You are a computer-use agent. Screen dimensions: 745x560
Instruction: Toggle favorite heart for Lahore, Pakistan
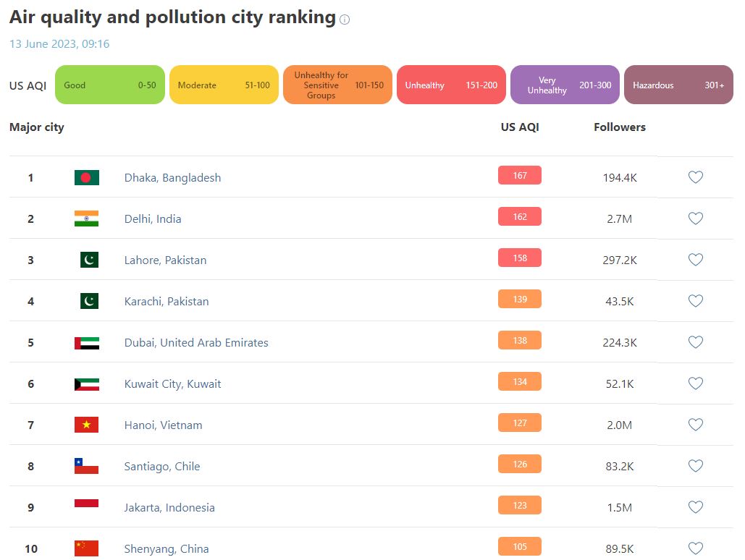pyautogui.click(x=695, y=260)
